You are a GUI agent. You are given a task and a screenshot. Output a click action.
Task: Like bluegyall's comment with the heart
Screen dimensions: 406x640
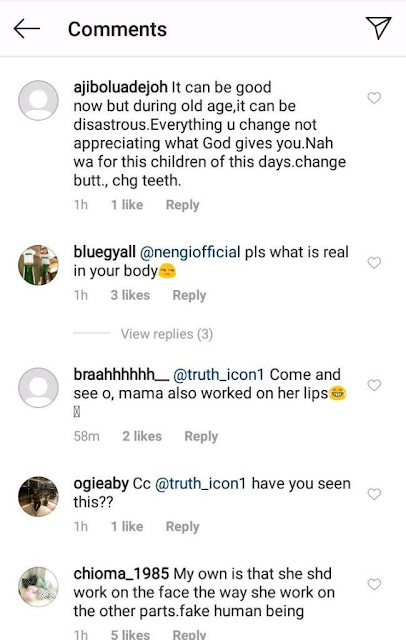374,262
